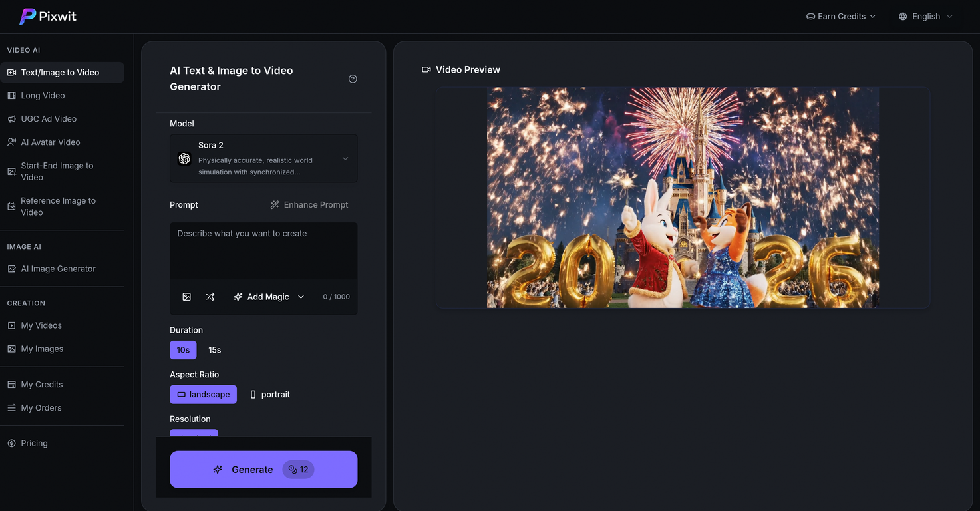The image size is (980, 511).
Task: Click the My Credits card icon
Action: point(11,385)
